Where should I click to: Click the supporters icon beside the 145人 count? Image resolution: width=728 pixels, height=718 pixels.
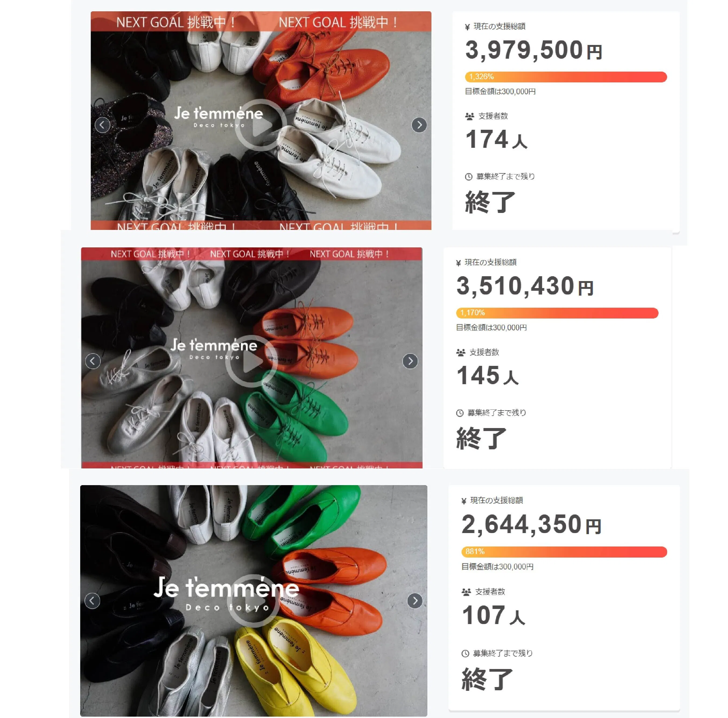pos(460,353)
